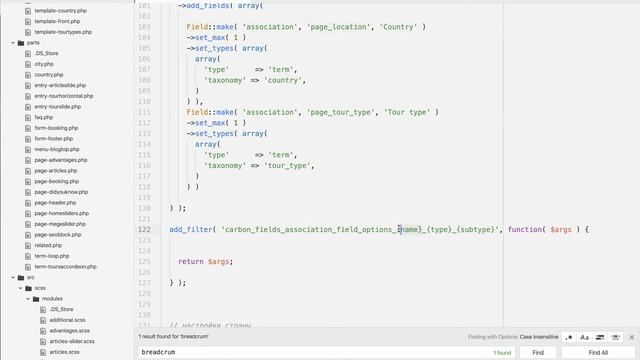Click the page-advantages.php file icon
The image size is (640, 360).
coord(28,160)
